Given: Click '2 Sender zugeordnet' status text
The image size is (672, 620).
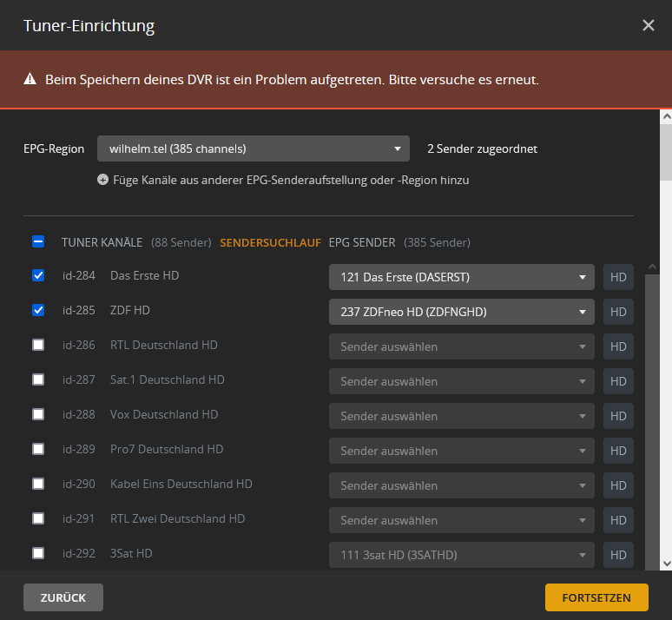Looking at the screenshot, I should coord(482,148).
